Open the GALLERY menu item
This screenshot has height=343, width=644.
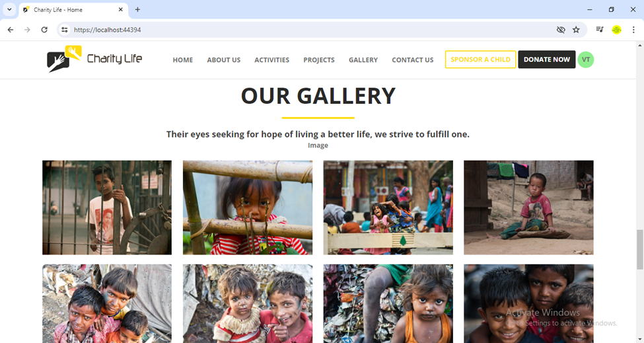tap(363, 59)
